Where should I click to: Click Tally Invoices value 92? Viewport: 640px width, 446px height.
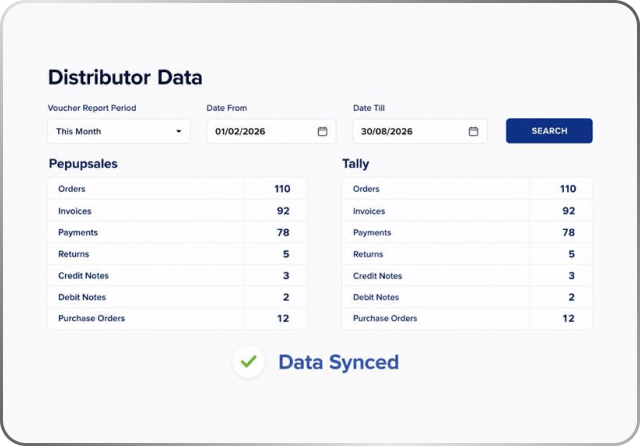tap(569, 211)
